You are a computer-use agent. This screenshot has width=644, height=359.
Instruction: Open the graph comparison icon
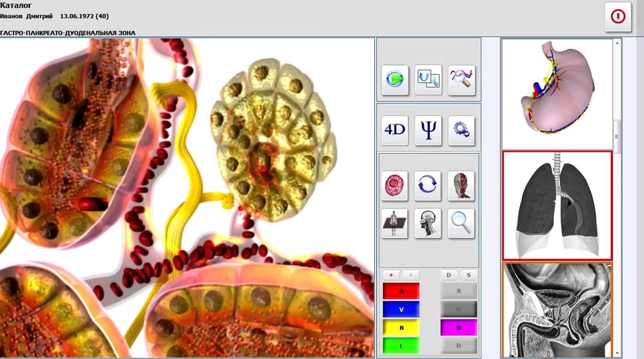[x=428, y=79]
